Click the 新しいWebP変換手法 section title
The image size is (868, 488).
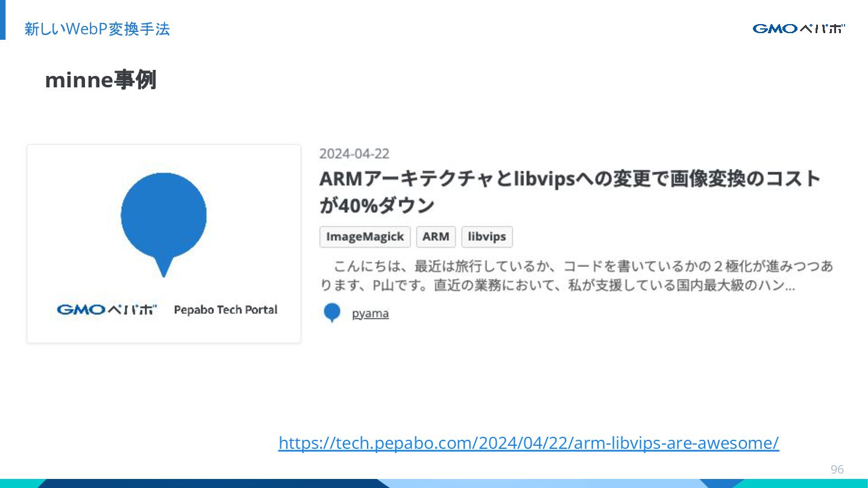point(97,29)
